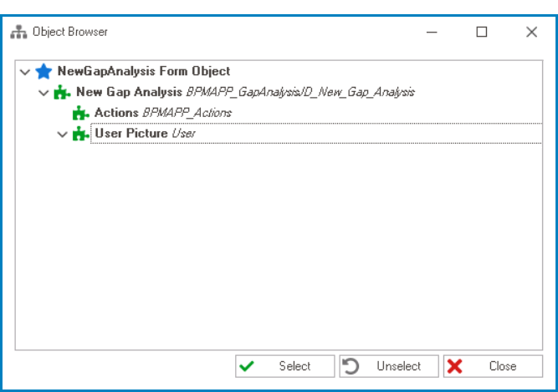Viewport: 558px width, 392px height.
Task: Click the green checkmark icon
Action: tap(246, 366)
